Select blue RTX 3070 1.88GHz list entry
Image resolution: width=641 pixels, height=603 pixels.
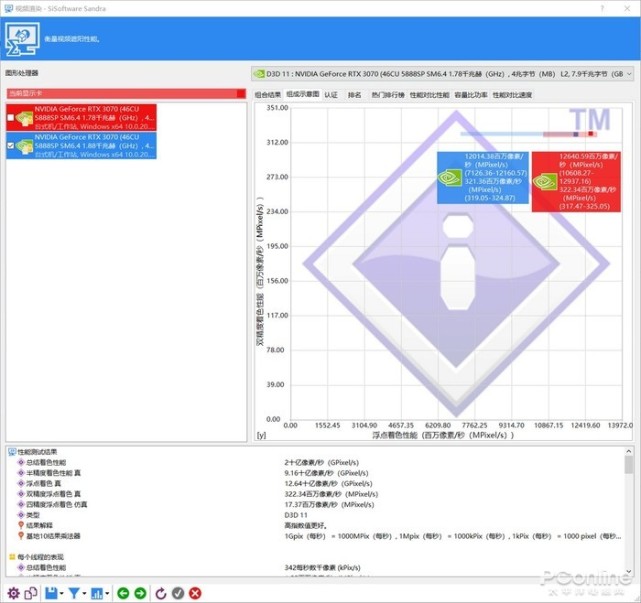[81, 146]
